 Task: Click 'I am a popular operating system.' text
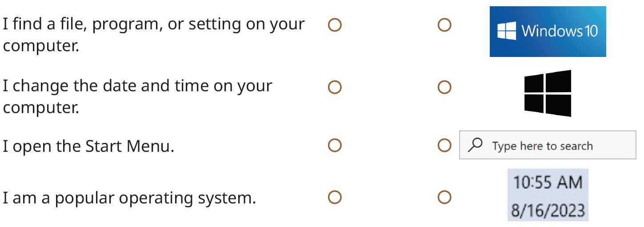coord(129,198)
